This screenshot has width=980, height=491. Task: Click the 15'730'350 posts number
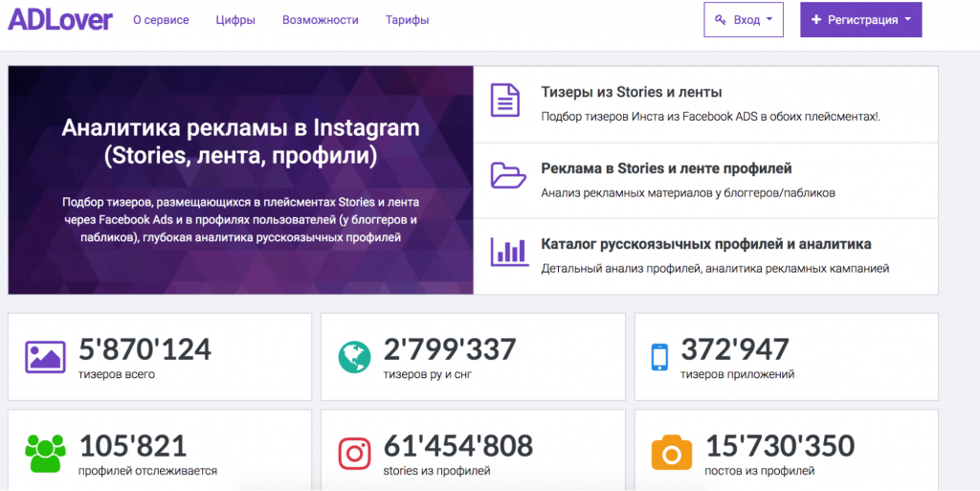[x=780, y=445]
